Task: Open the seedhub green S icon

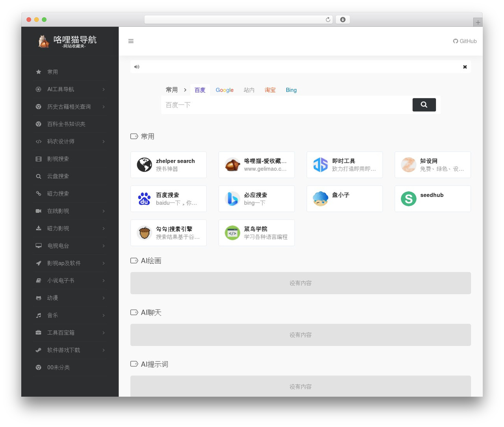Action: [x=409, y=199]
